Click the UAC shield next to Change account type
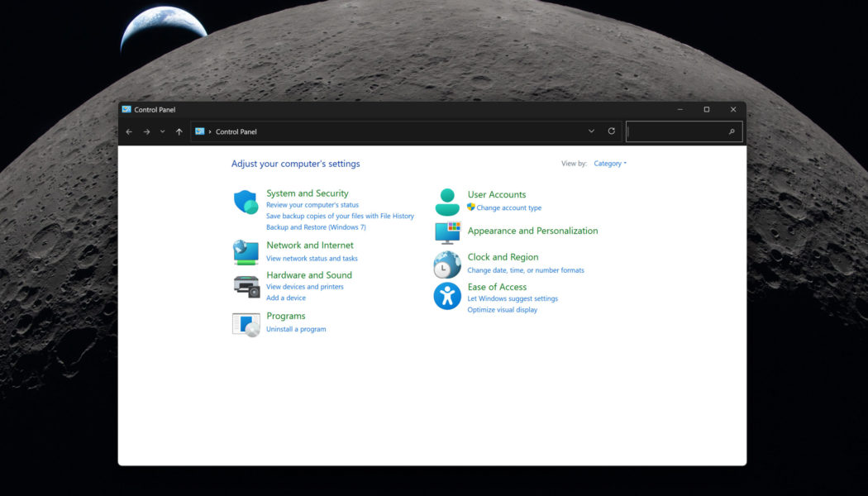 tap(472, 207)
